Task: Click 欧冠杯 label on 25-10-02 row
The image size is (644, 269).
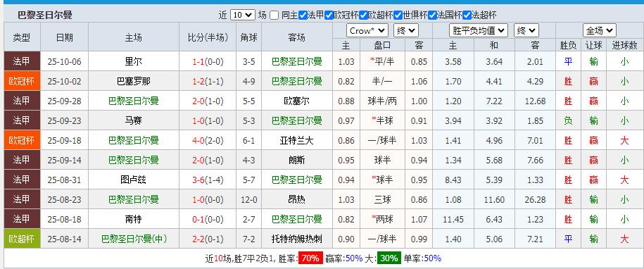Action: point(22,81)
